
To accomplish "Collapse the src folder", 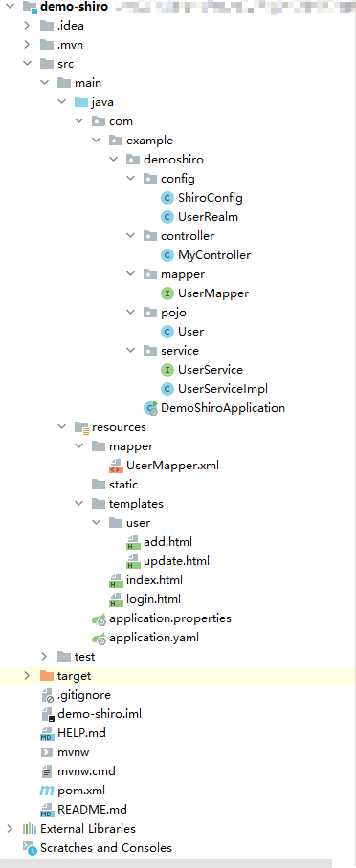I will (x=27, y=64).
